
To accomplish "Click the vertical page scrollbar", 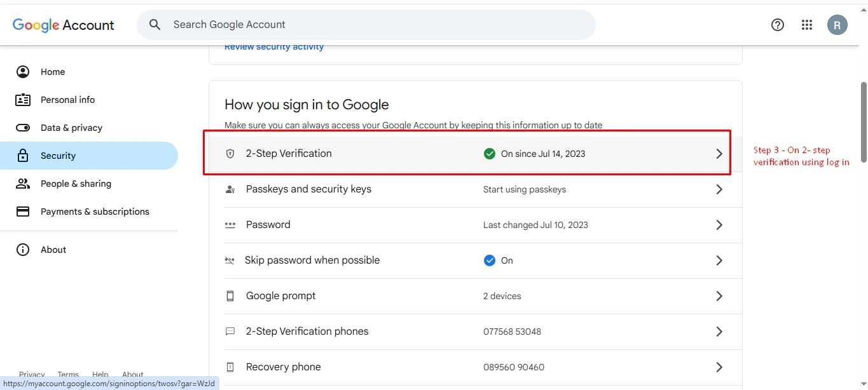I will [863, 121].
